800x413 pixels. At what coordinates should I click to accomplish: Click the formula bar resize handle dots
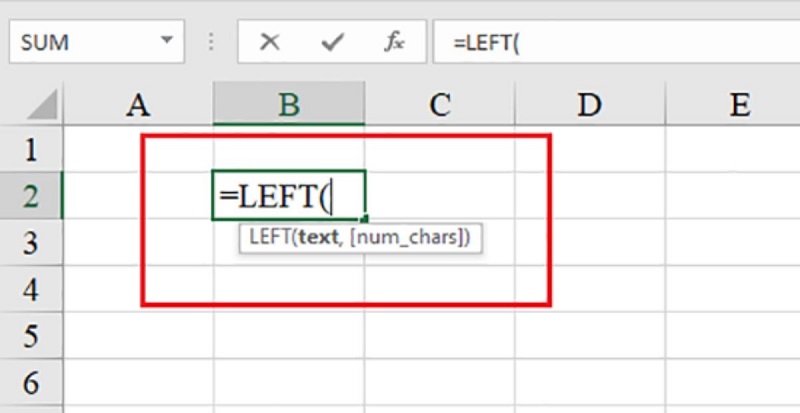pyautogui.click(x=211, y=43)
